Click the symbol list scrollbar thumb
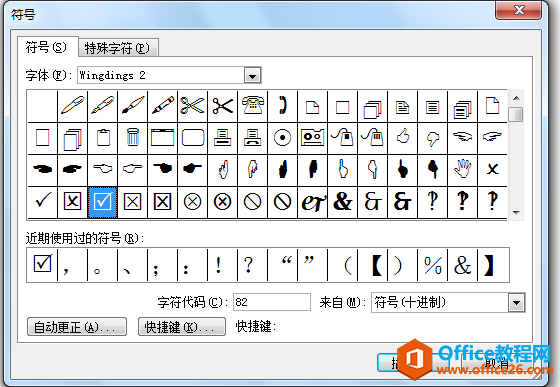This screenshot has height=387, width=560. pos(516,115)
